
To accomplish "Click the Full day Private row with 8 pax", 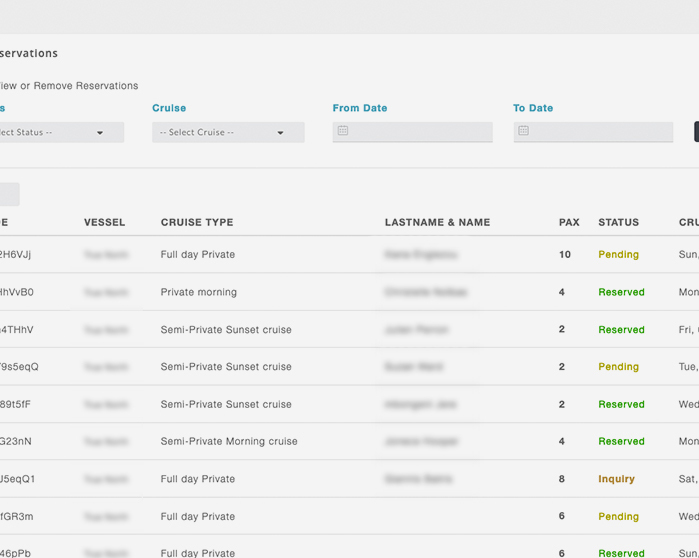I will tap(198, 479).
